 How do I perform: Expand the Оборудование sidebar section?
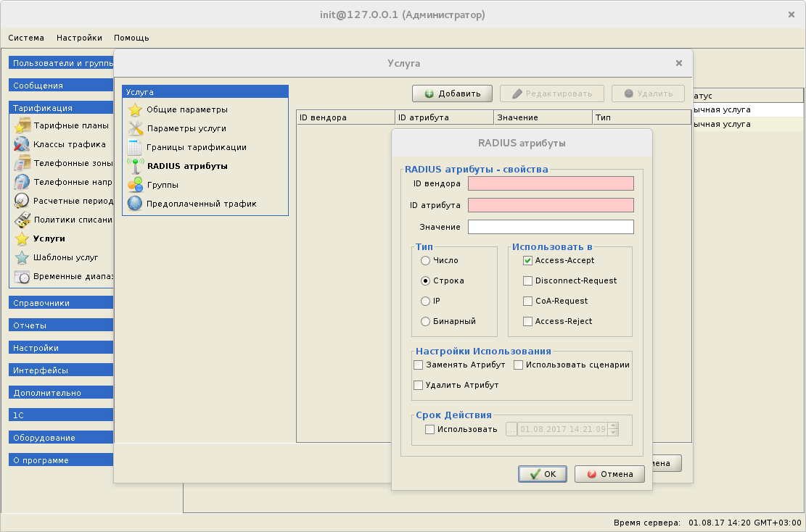click(61, 438)
